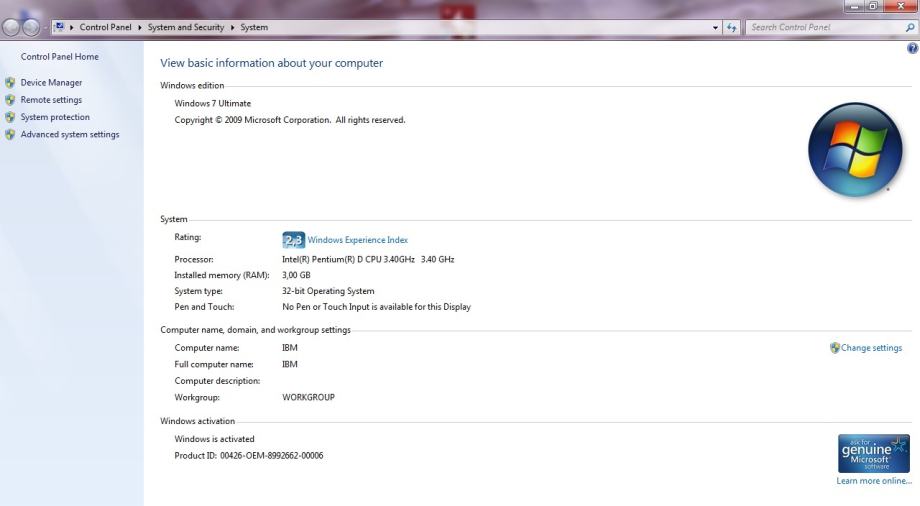This screenshot has width=920, height=506.
Task: Click the Windows logo image
Action: [855, 150]
